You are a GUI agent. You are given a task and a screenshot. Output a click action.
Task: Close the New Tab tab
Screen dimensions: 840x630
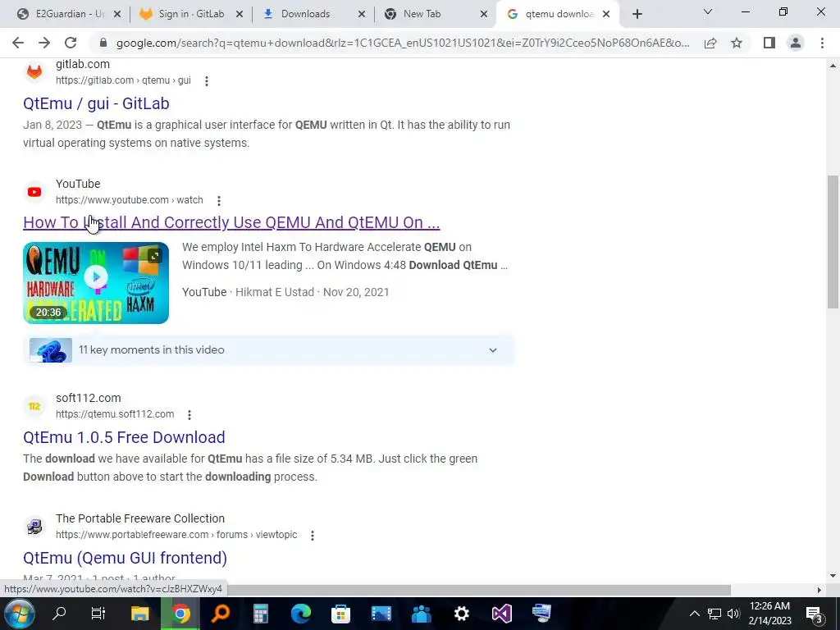coord(484,14)
